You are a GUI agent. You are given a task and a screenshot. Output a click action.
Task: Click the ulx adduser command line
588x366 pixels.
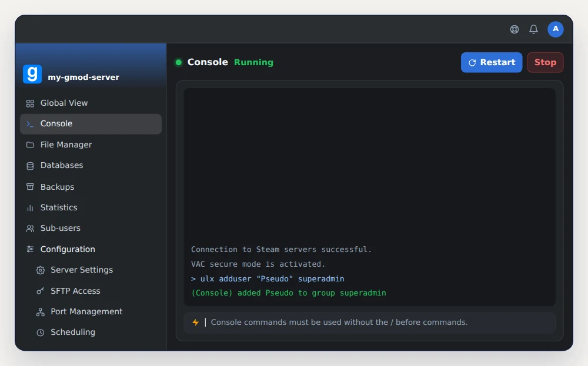click(268, 278)
